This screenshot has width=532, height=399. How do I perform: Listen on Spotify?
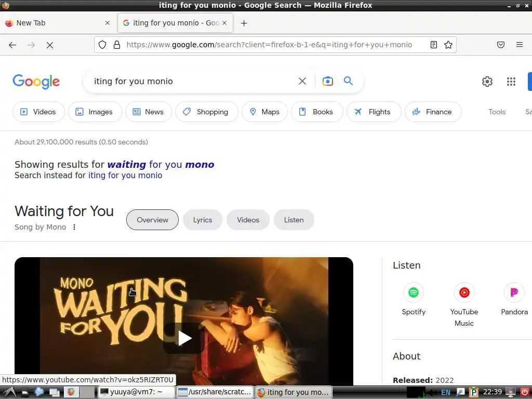414,299
